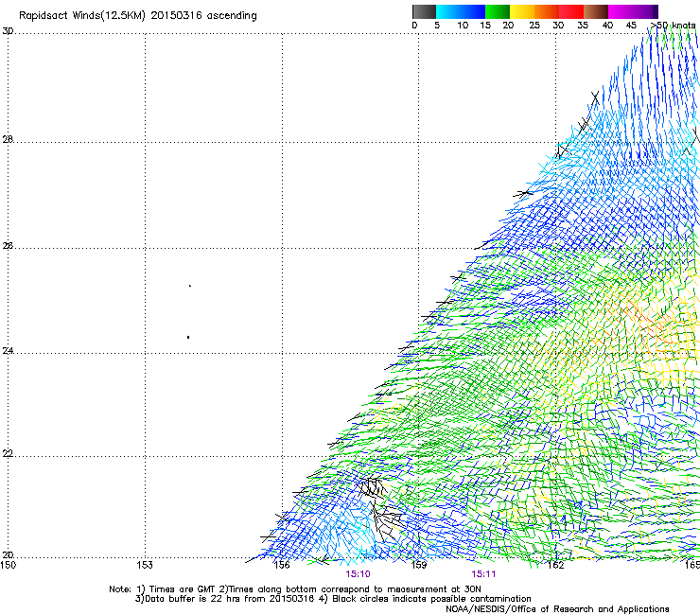Click the "ascending" word in the title
This screenshot has height=615, width=700.
[232, 16]
